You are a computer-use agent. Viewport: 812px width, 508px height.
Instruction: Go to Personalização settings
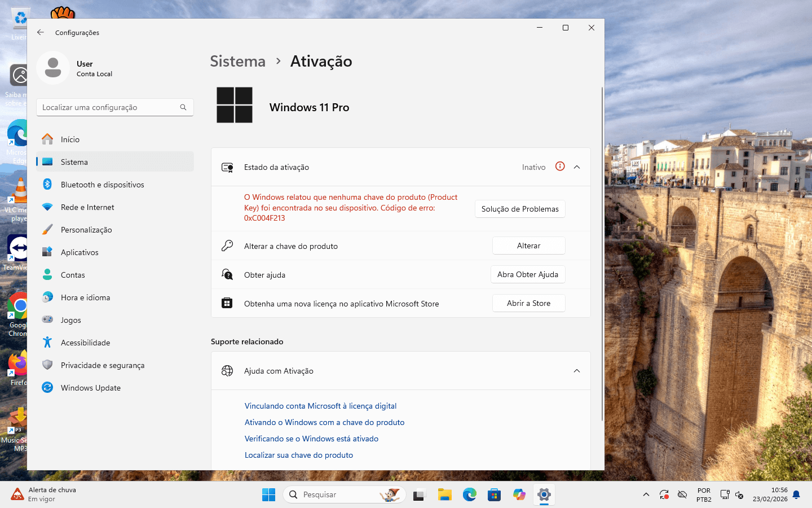coord(115,230)
